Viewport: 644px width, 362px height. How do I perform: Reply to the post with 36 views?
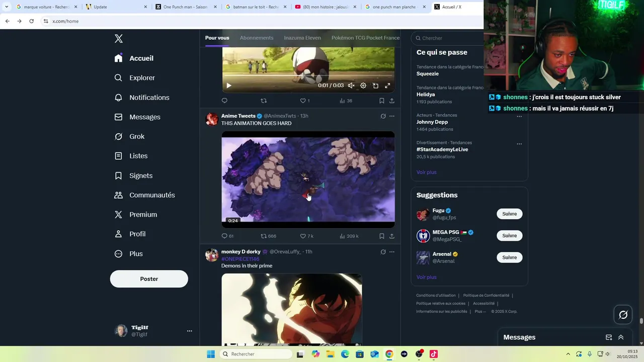[x=224, y=101]
